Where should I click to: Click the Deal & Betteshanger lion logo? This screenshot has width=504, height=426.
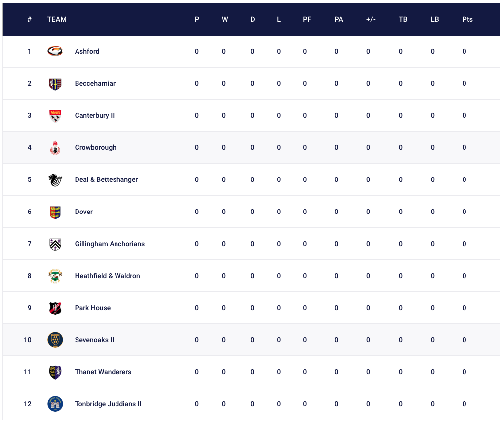pyautogui.click(x=55, y=180)
